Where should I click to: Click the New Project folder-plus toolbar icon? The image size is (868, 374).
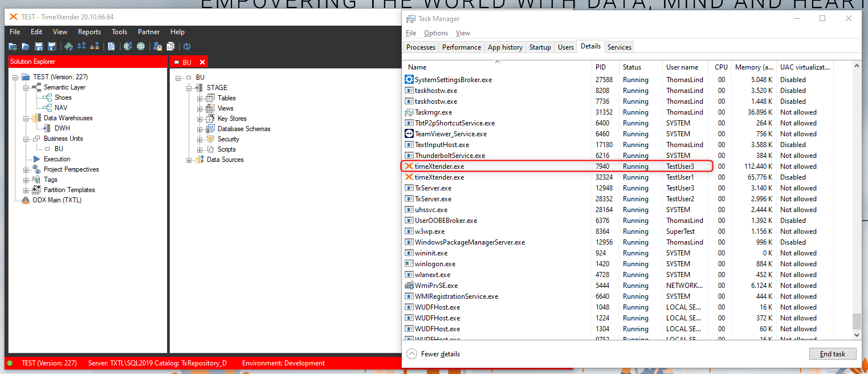(x=13, y=47)
